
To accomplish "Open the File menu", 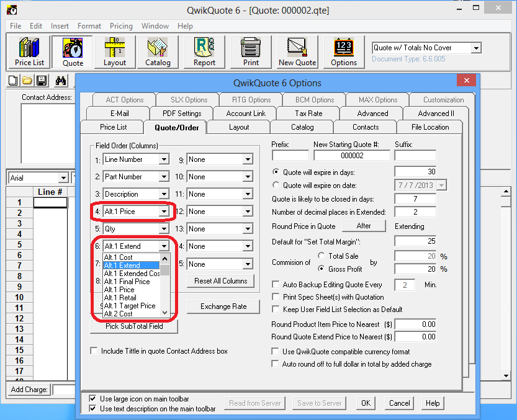I will [16, 26].
